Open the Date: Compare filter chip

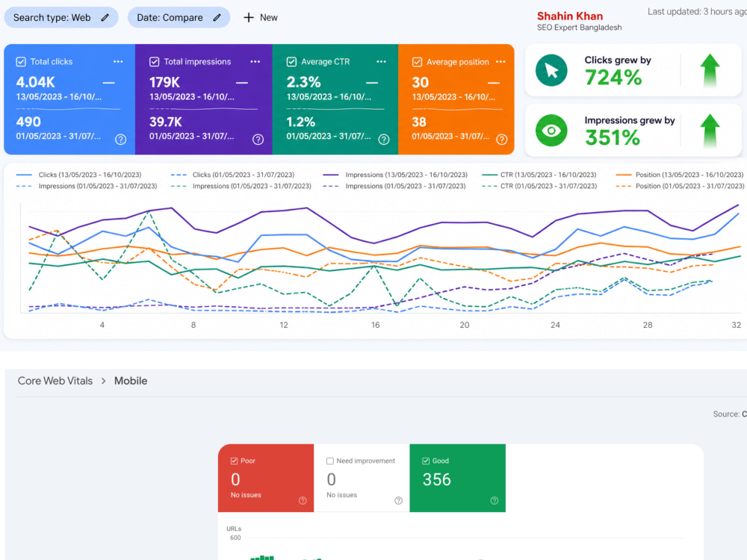pyautogui.click(x=179, y=18)
